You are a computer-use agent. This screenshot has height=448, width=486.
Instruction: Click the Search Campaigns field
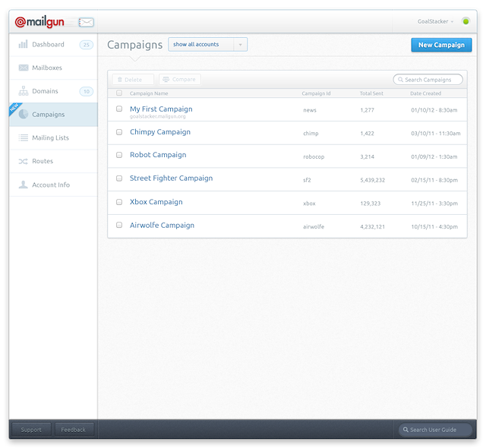tap(428, 80)
